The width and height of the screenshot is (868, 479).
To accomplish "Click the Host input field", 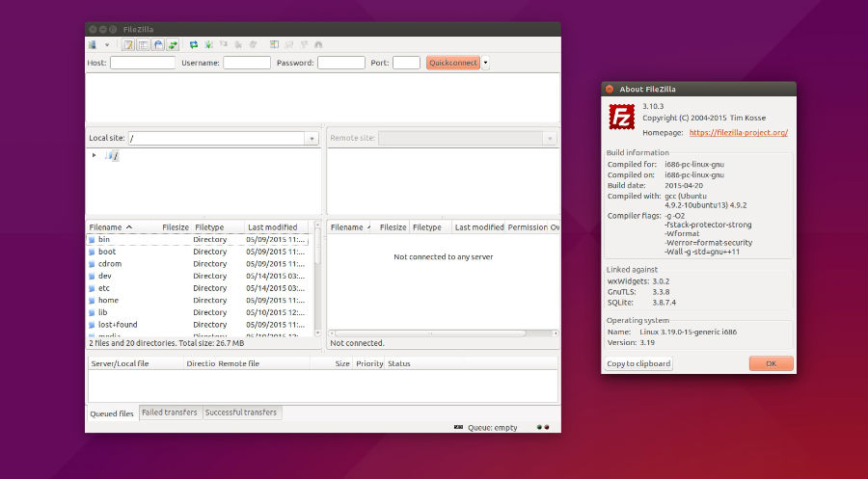I will pyautogui.click(x=143, y=63).
